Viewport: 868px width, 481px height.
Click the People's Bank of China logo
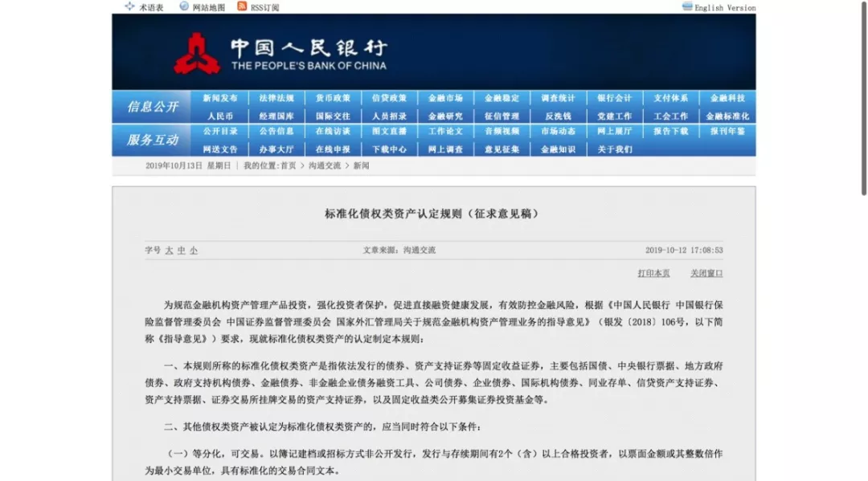coord(196,53)
